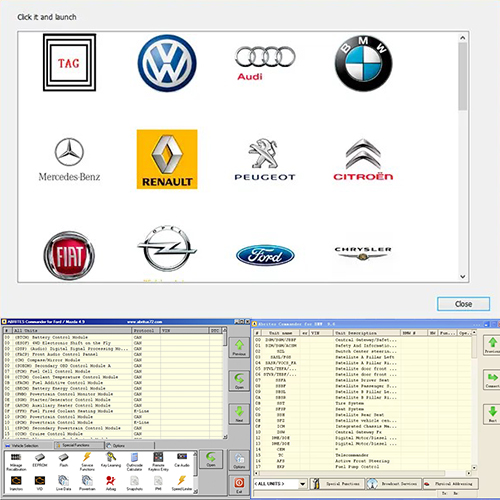Open the VID engine icon
The width and height of the screenshot is (500, 500).
tap(40, 483)
